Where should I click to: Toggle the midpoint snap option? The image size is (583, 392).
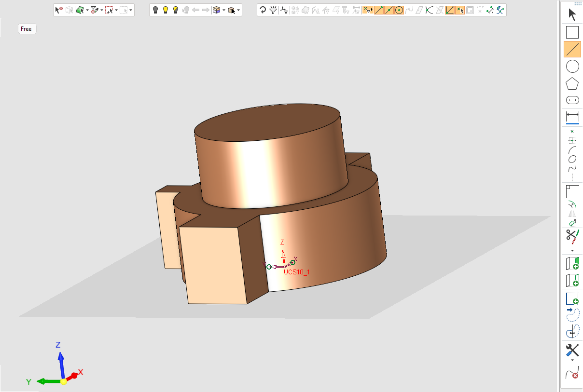(389, 10)
